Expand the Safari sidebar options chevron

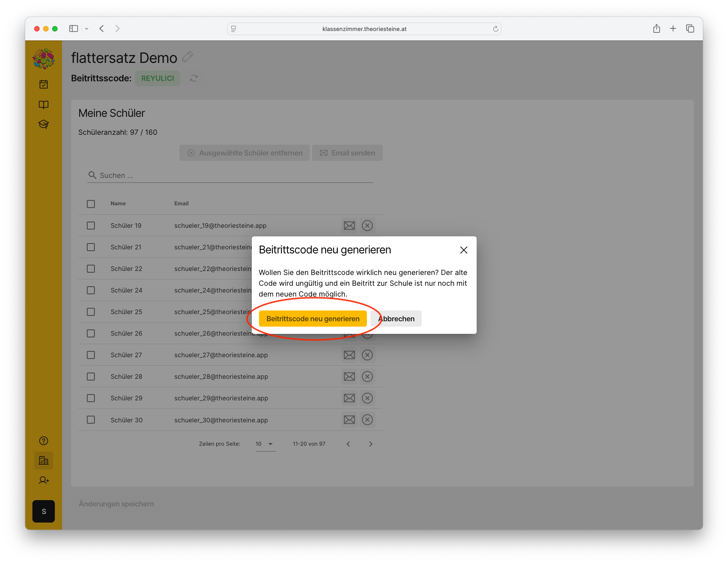click(87, 29)
